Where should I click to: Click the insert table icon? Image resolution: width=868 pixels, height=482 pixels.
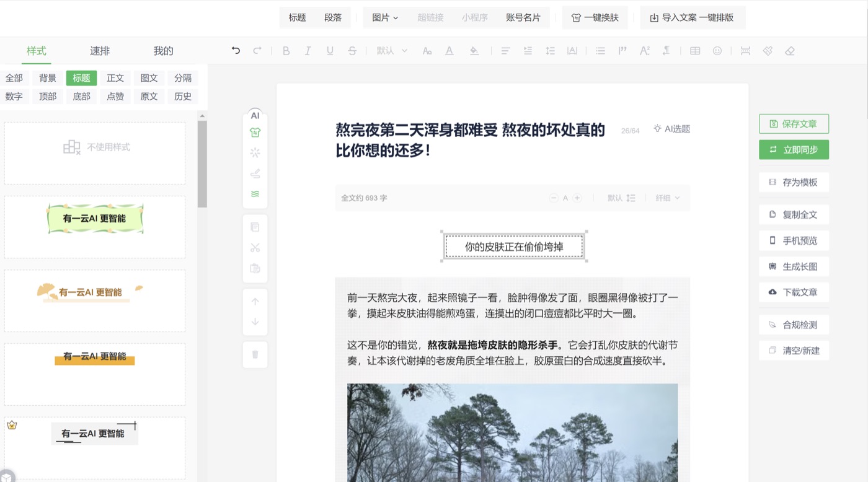695,51
